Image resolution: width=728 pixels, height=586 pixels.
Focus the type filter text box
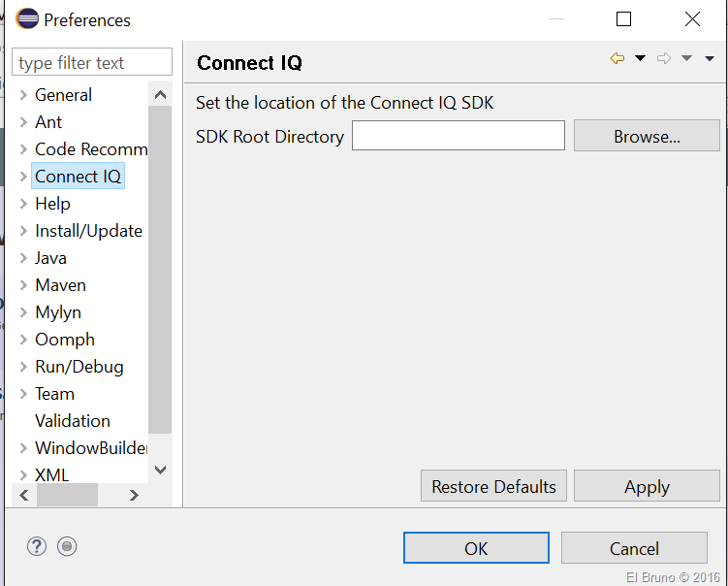[91, 63]
